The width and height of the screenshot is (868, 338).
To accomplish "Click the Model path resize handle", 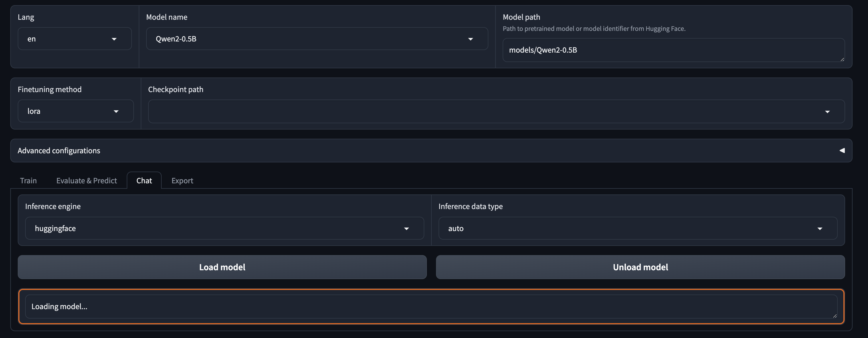I will click(x=842, y=59).
